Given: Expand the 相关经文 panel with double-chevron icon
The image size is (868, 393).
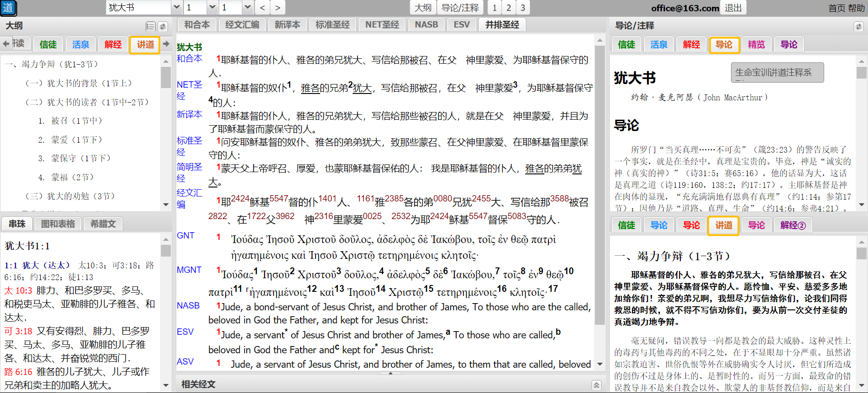Looking at the screenshot, I should tap(596, 385).
